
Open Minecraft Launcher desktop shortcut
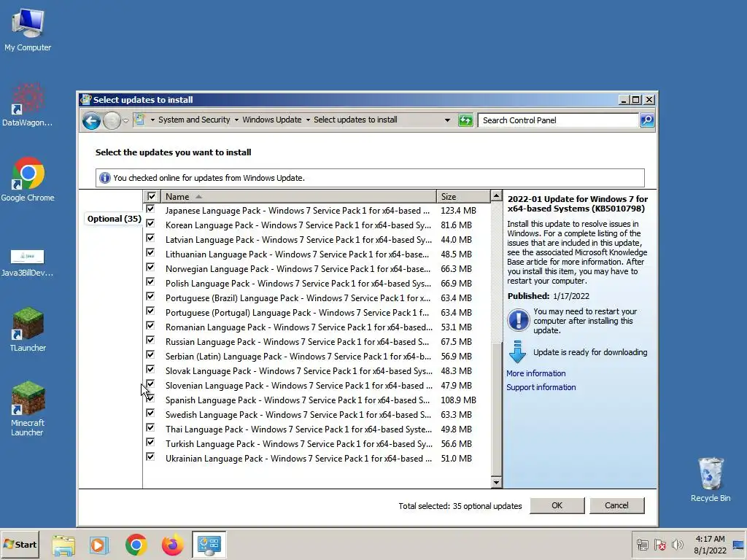coord(28,408)
